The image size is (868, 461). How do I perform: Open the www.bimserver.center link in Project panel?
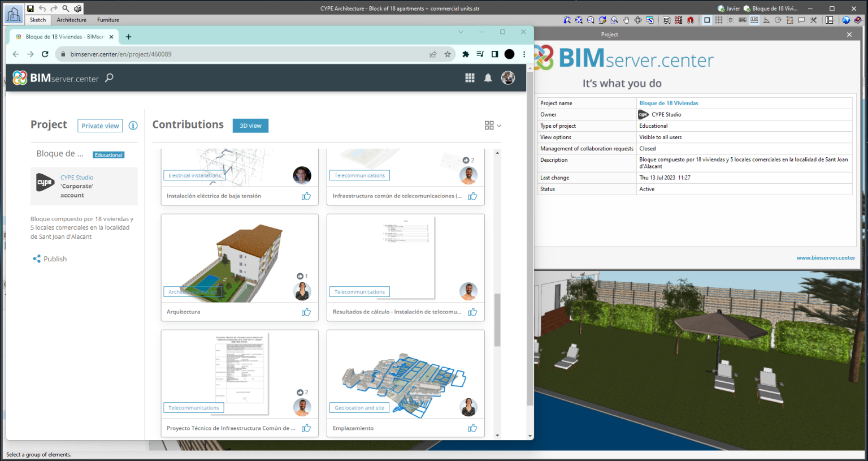[x=826, y=257]
